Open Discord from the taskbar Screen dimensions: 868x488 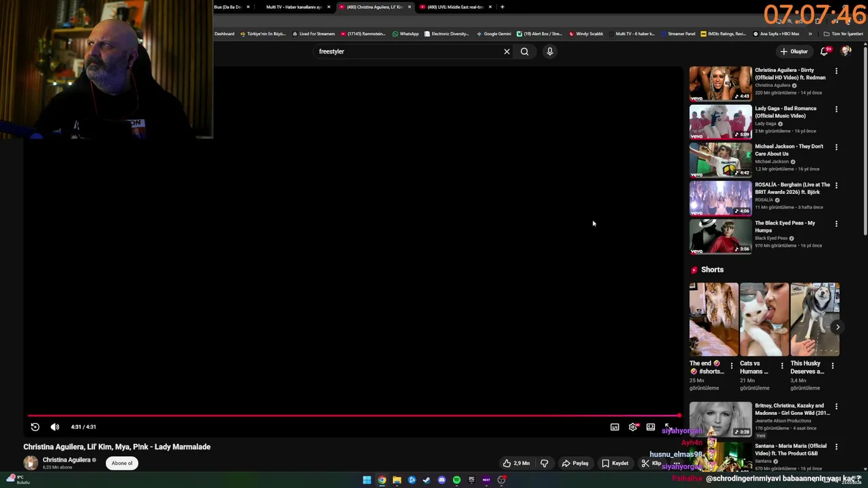441,480
